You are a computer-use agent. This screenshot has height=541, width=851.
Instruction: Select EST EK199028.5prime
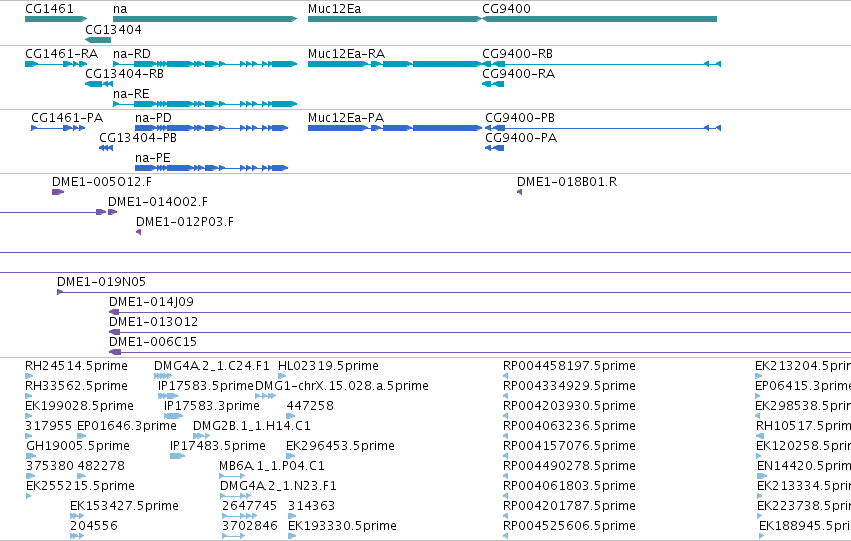[79, 406]
